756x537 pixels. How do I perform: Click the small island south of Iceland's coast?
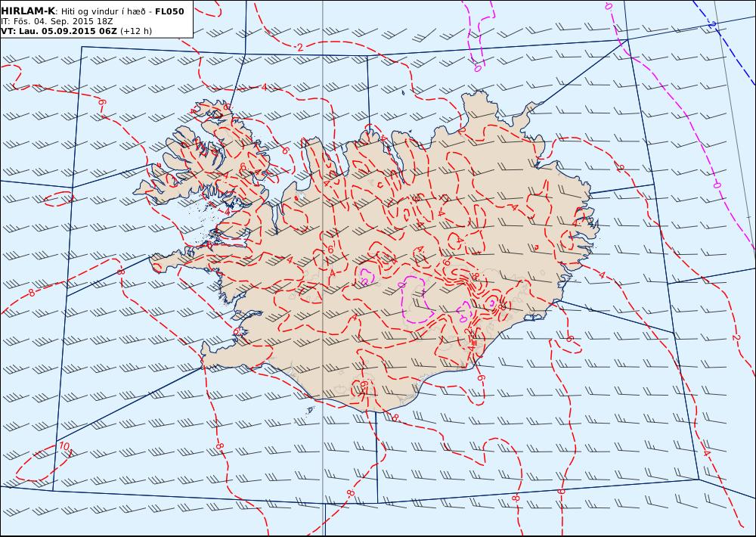pyautogui.click(x=310, y=410)
